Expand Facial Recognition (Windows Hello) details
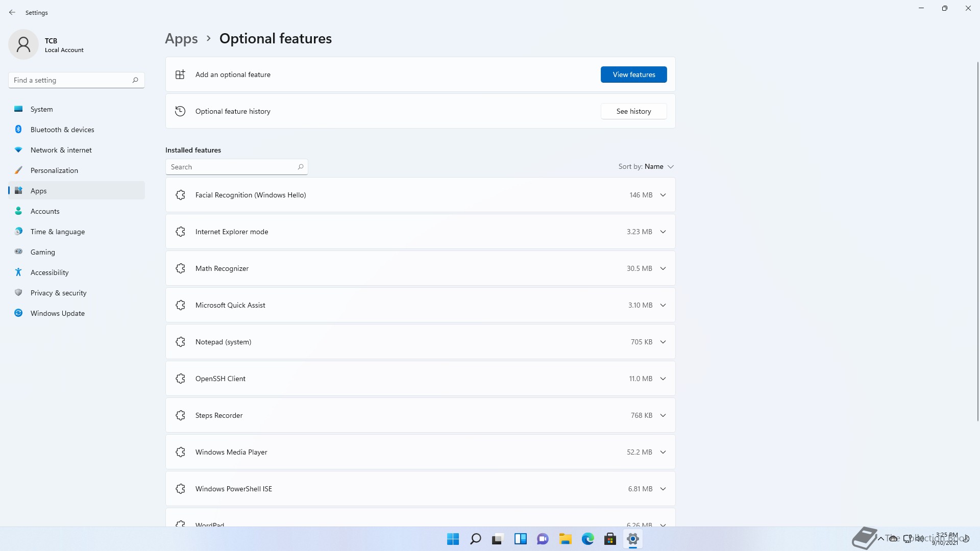The height and width of the screenshot is (551, 980). click(663, 195)
